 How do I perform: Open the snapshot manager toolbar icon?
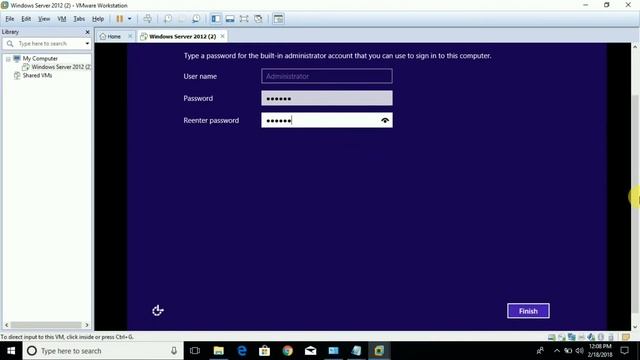(196, 19)
